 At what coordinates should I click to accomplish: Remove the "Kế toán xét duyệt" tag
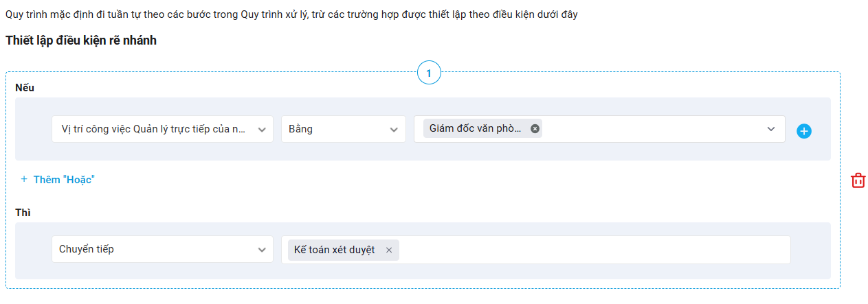pyautogui.click(x=389, y=250)
